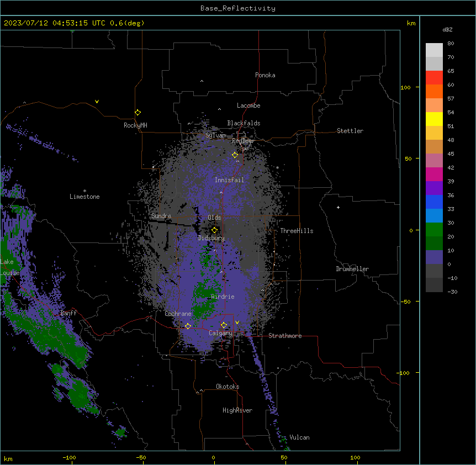Click the Blackfalds label
Viewport: 476px width, 465px height.
click(x=244, y=123)
